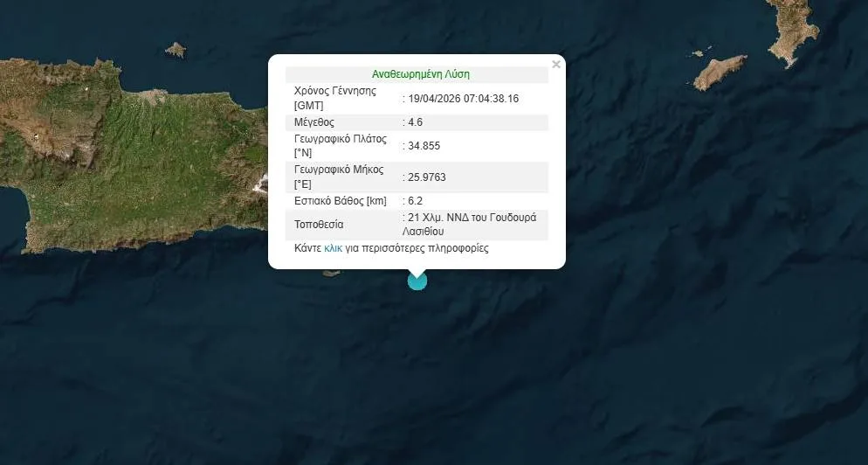868x465 pixels.
Task: Select the origin time value 19/04/2026 07:04:38.16
Action: 463,99
